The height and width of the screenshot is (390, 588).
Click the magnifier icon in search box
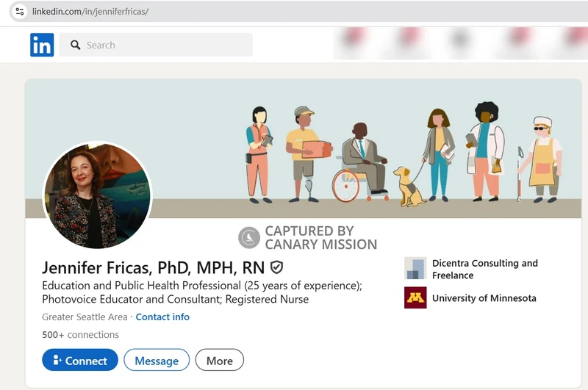[x=75, y=45]
